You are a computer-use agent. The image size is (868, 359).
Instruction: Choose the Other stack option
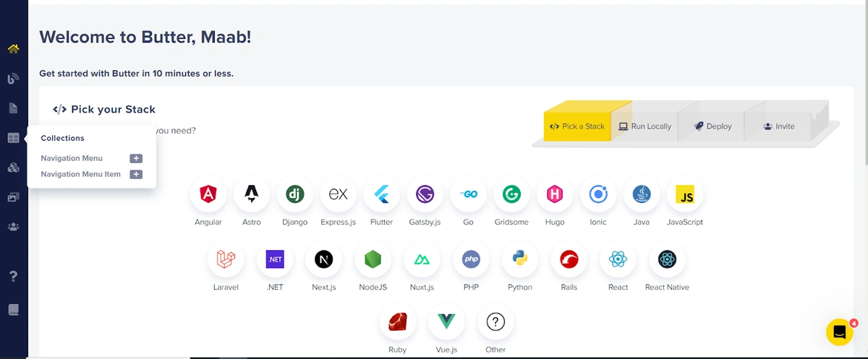[x=495, y=322]
